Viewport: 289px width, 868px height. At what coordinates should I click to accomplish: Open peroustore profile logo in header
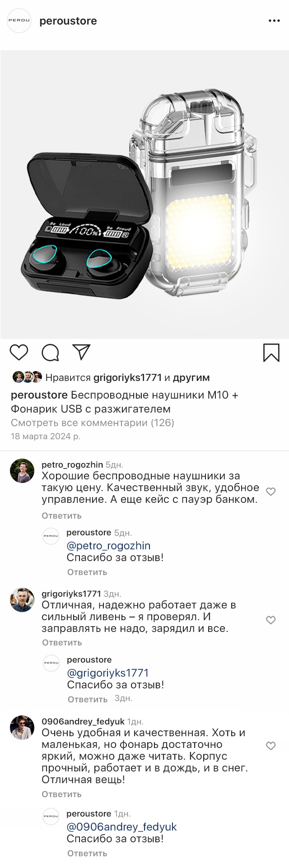click(x=19, y=21)
